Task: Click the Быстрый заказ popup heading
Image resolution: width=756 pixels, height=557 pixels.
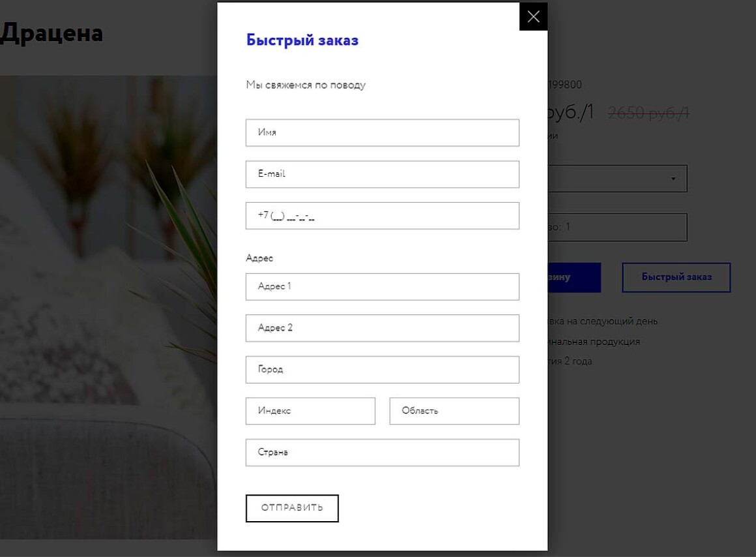Action: (x=302, y=40)
